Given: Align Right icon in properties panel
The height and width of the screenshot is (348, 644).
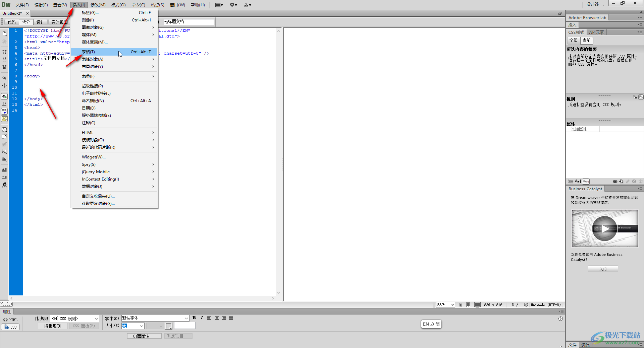Looking at the screenshot, I should pyautogui.click(x=224, y=318).
